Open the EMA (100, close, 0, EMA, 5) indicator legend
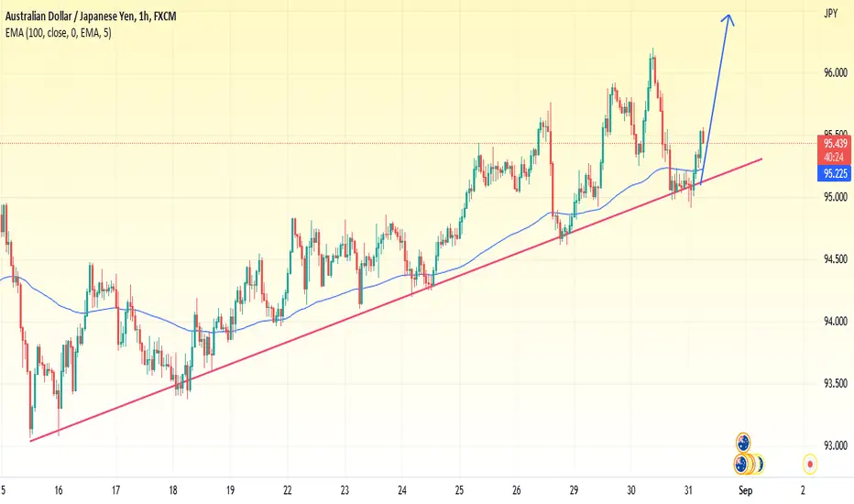The width and height of the screenshot is (854, 504). (59, 33)
